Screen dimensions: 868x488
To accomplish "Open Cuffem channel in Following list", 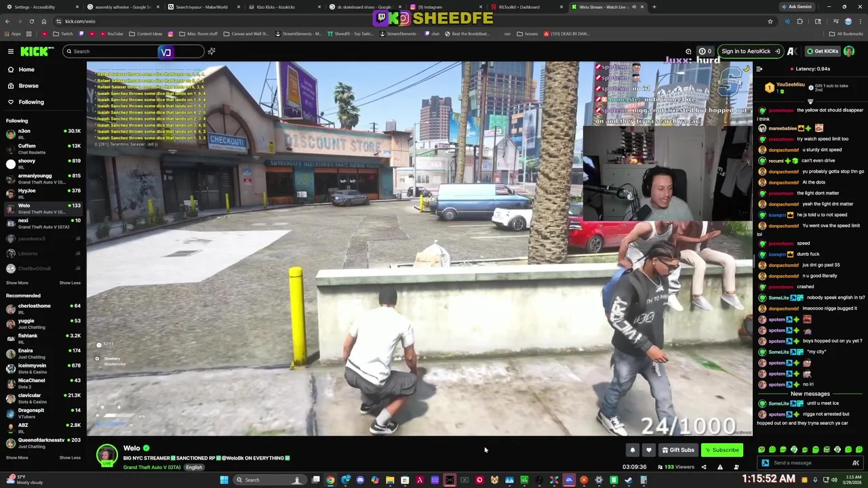I will [x=42, y=148].
